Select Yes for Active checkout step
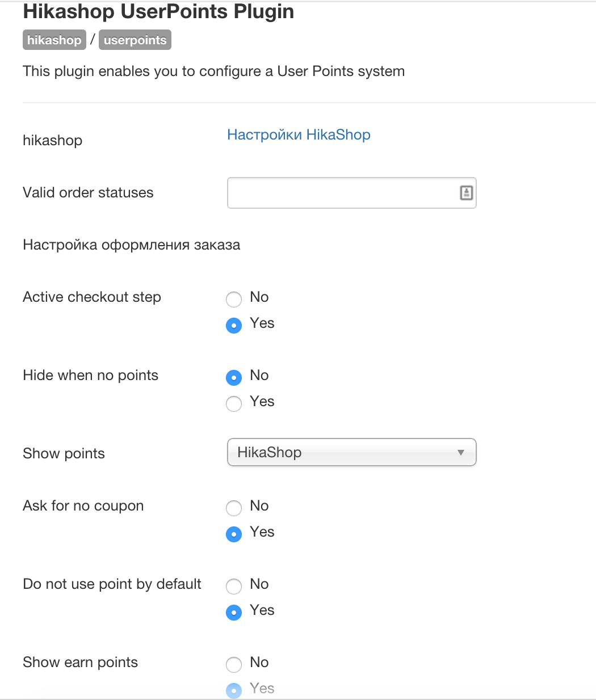Image resolution: width=596 pixels, height=700 pixels. (234, 326)
